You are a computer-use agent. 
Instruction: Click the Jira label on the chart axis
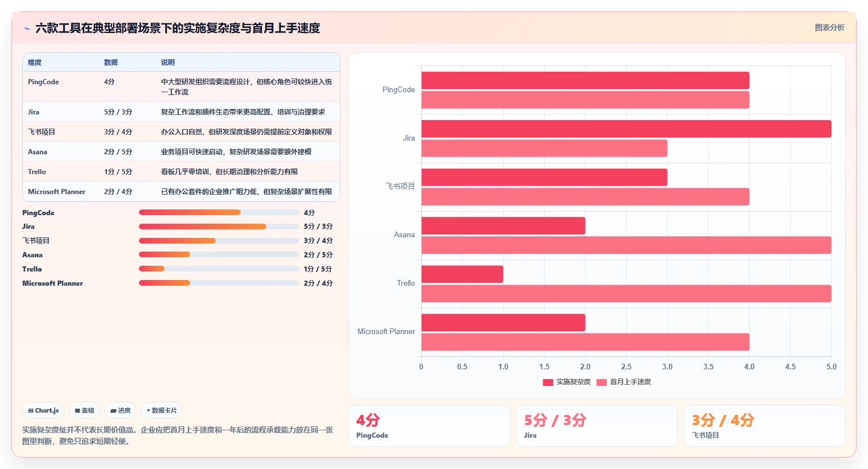point(409,138)
